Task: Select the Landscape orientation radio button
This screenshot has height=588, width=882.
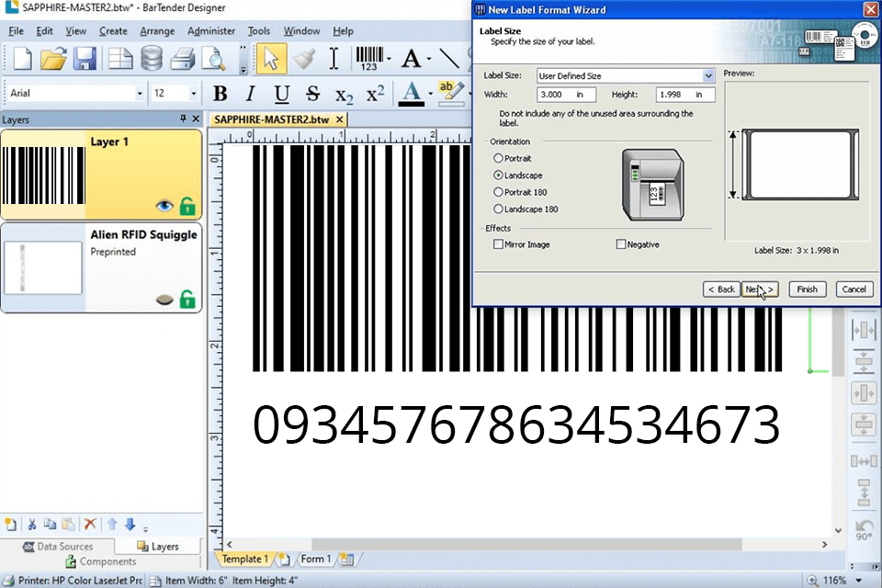Action: pos(498,175)
